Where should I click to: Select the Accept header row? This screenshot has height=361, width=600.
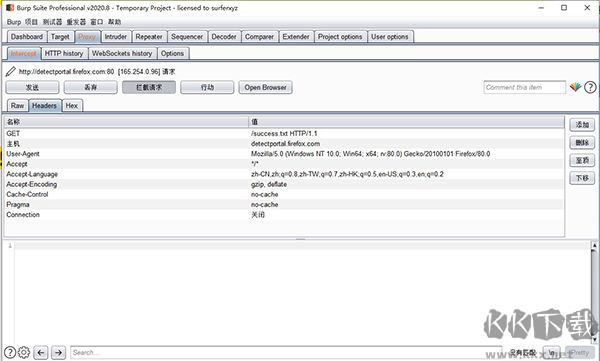coord(284,164)
